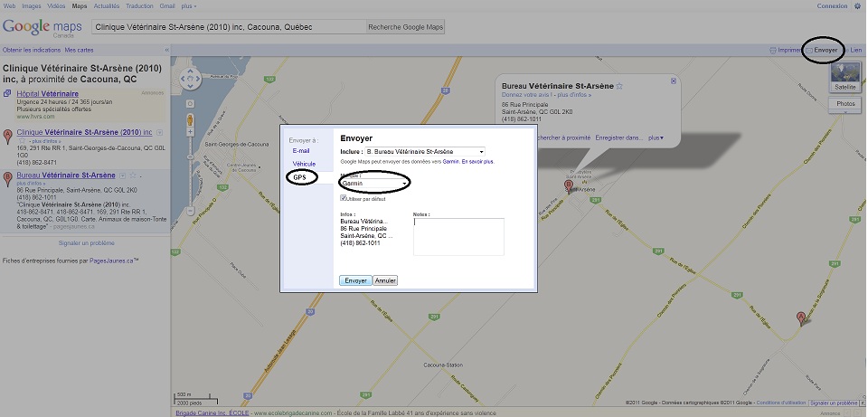Click the Envoyer button in the dialog

coord(355,280)
